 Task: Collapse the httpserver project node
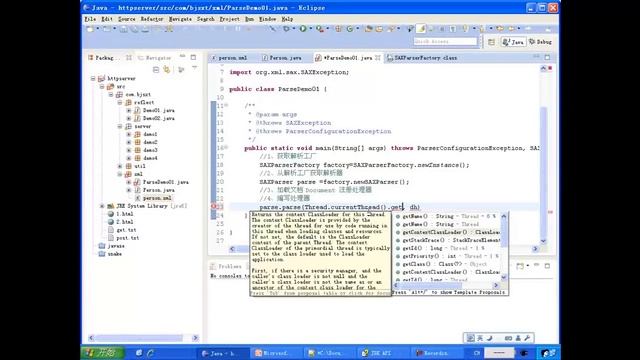pyautogui.click(x=93, y=78)
